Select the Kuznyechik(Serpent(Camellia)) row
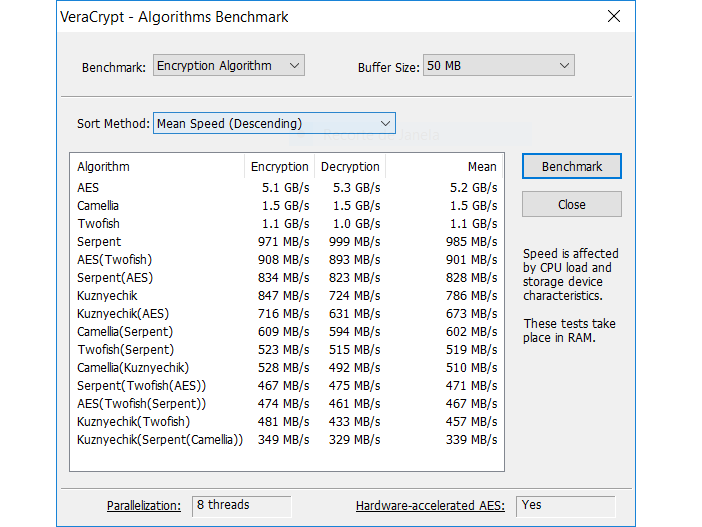This screenshot has width=702, height=527. pos(287,440)
